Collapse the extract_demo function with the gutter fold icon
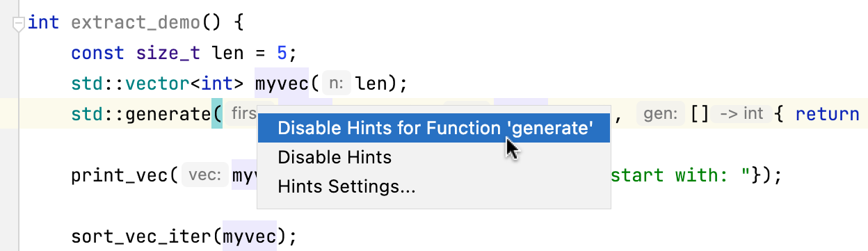Viewport: 868px width, 251px height. (19, 23)
